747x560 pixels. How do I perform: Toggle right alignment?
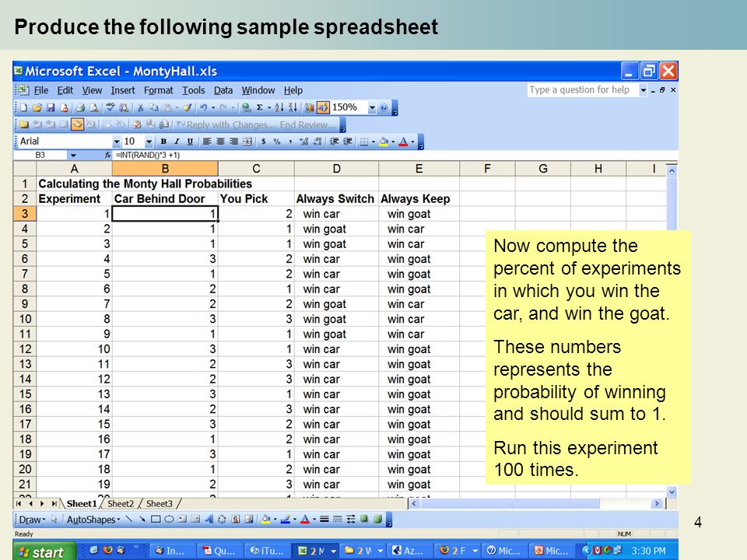(x=234, y=142)
